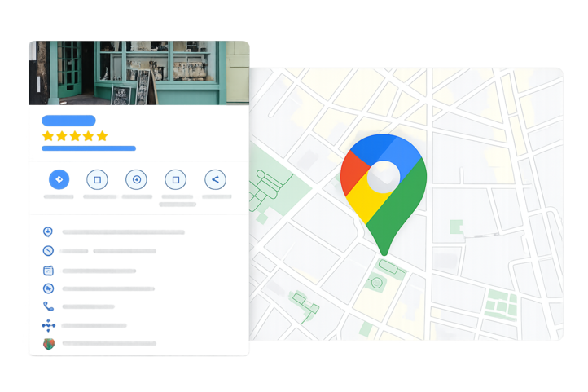
Task: Open the storefront photo at card top
Action: click(x=139, y=73)
